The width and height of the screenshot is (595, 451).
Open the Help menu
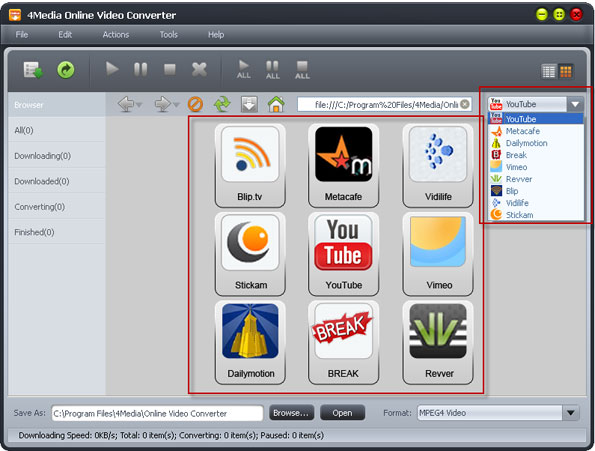pyautogui.click(x=216, y=35)
